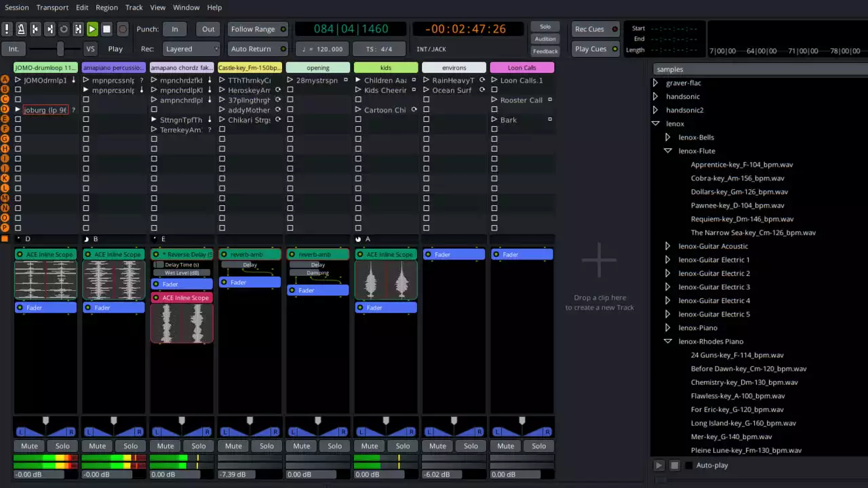Collapse the lenox-Rhodes Piano folder
The image size is (868, 488).
668,341
